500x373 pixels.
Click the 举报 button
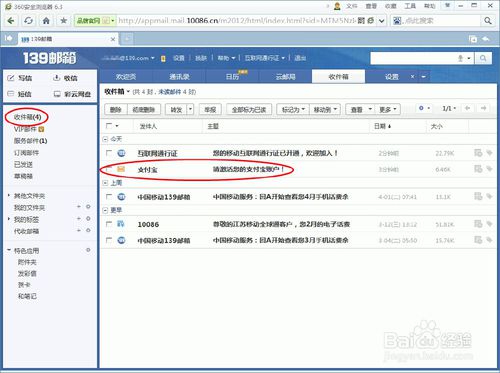tap(210, 109)
